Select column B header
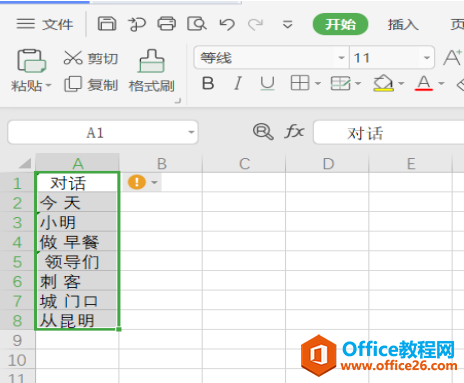 coord(161,163)
